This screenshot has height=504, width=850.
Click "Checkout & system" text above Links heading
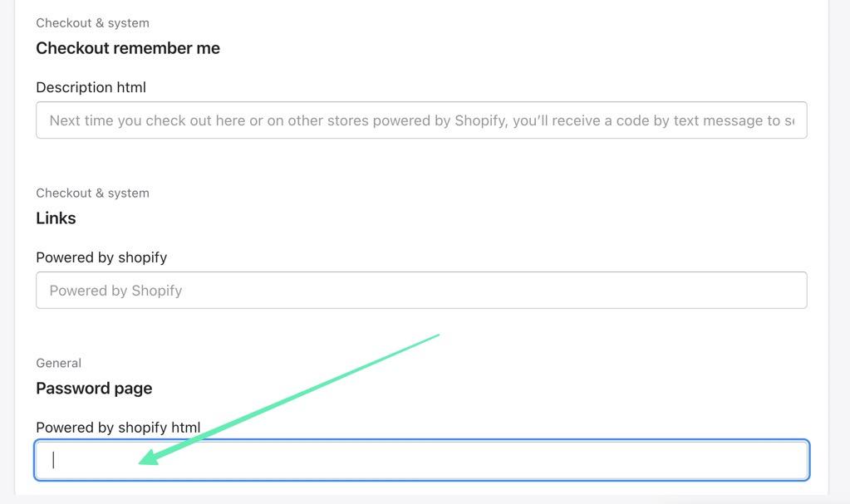pyautogui.click(x=92, y=193)
